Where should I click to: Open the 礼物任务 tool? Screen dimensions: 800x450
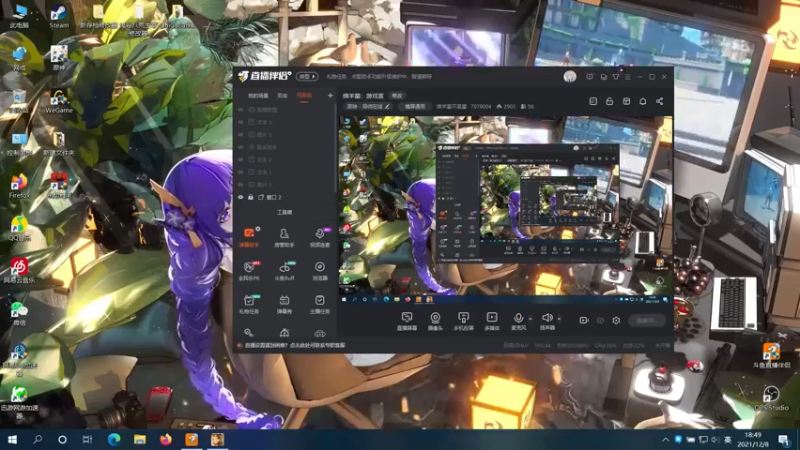249,304
